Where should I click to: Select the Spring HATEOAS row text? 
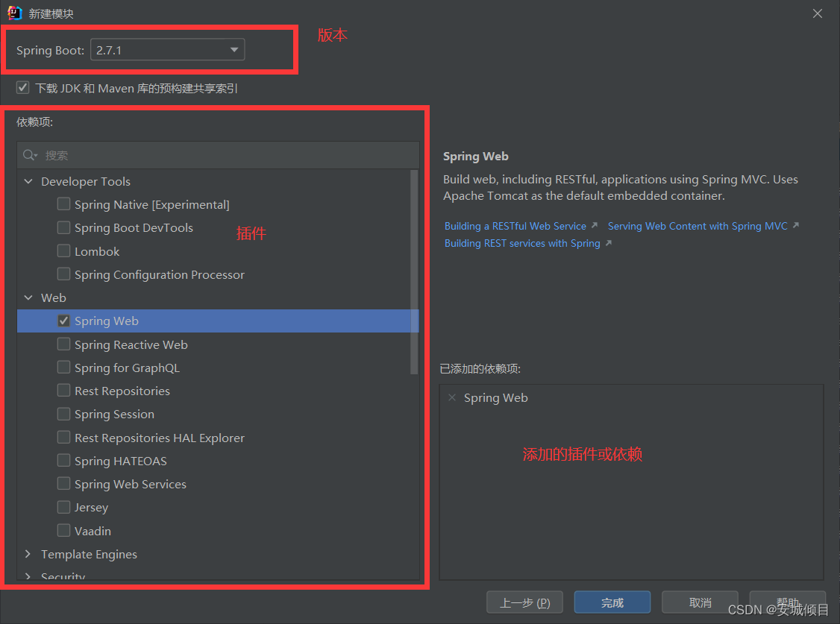(121, 461)
